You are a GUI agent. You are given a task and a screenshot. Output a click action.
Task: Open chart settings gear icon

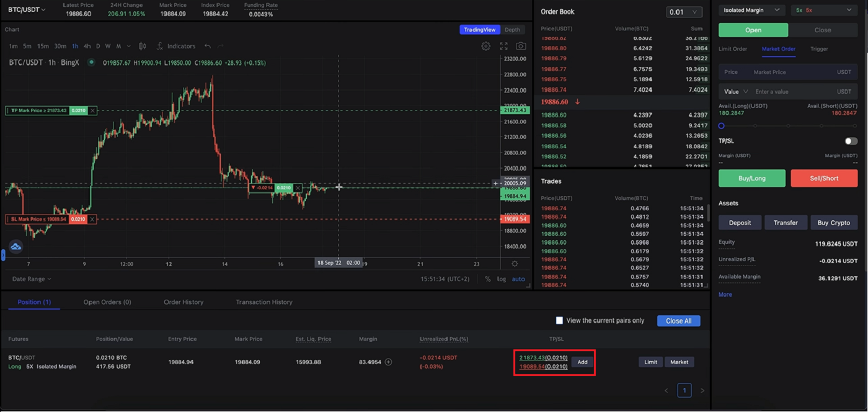(485, 45)
